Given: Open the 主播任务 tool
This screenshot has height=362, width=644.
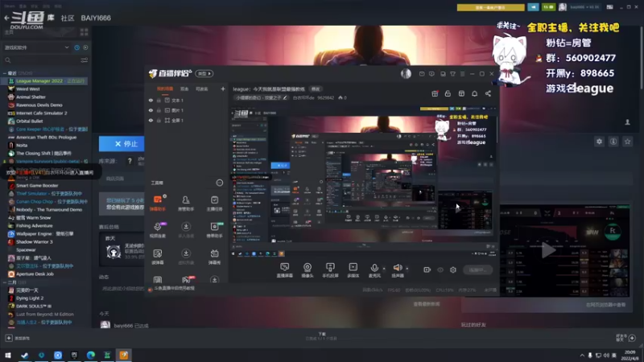Looking at the screenshot, I should 214,203.
